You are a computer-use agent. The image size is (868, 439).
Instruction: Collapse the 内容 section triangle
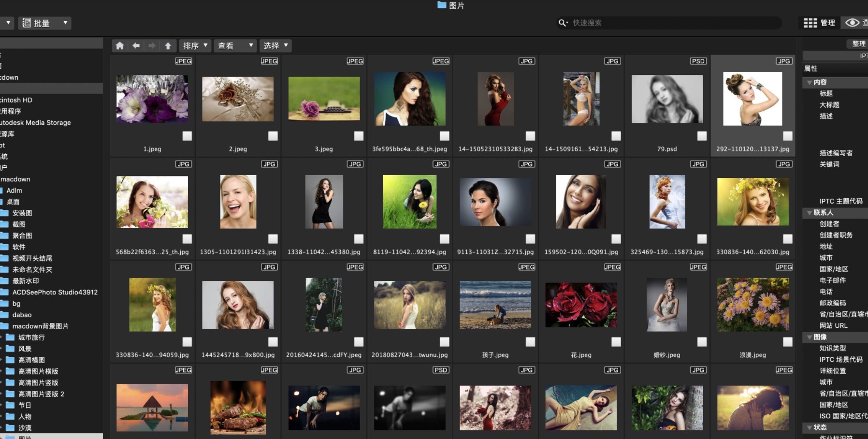[809, 82]
